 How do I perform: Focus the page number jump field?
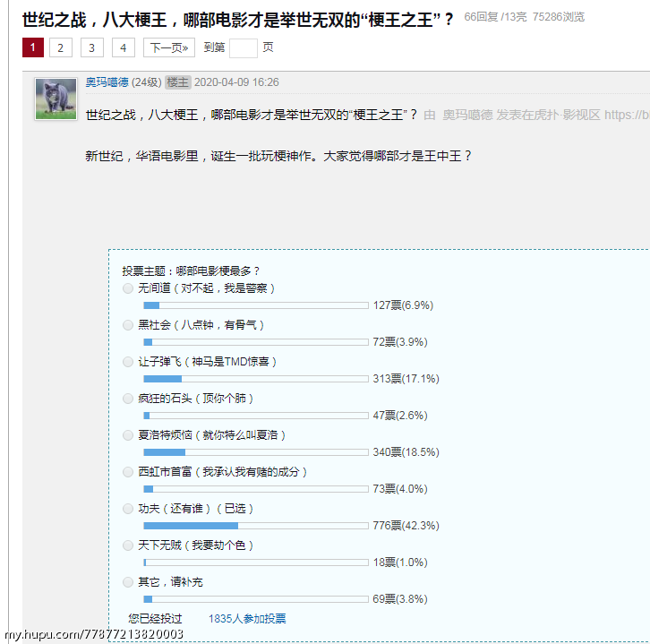click(244, 48)
